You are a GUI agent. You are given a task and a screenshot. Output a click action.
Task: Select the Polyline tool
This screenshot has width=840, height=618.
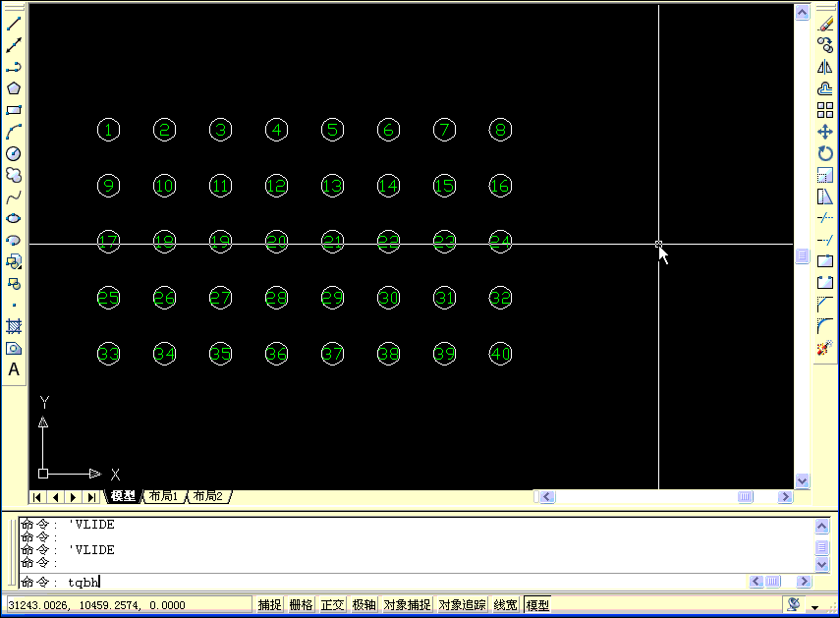pos(14,67)
